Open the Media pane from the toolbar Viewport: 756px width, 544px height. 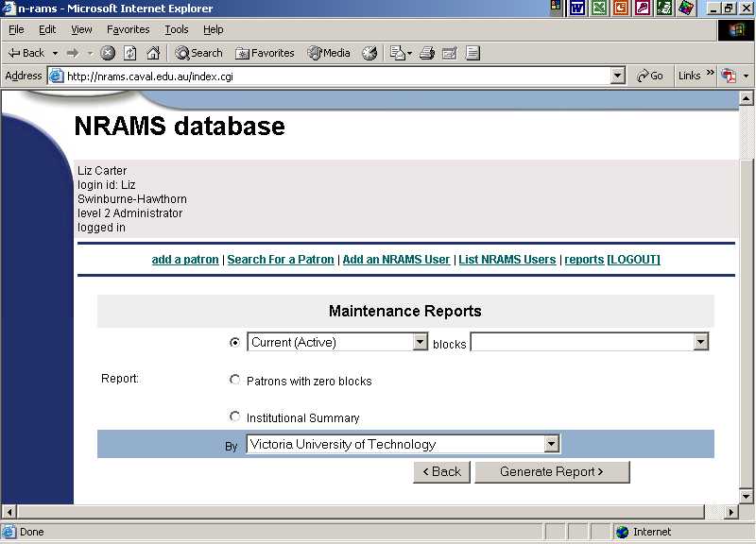click(x=329, y=53)
